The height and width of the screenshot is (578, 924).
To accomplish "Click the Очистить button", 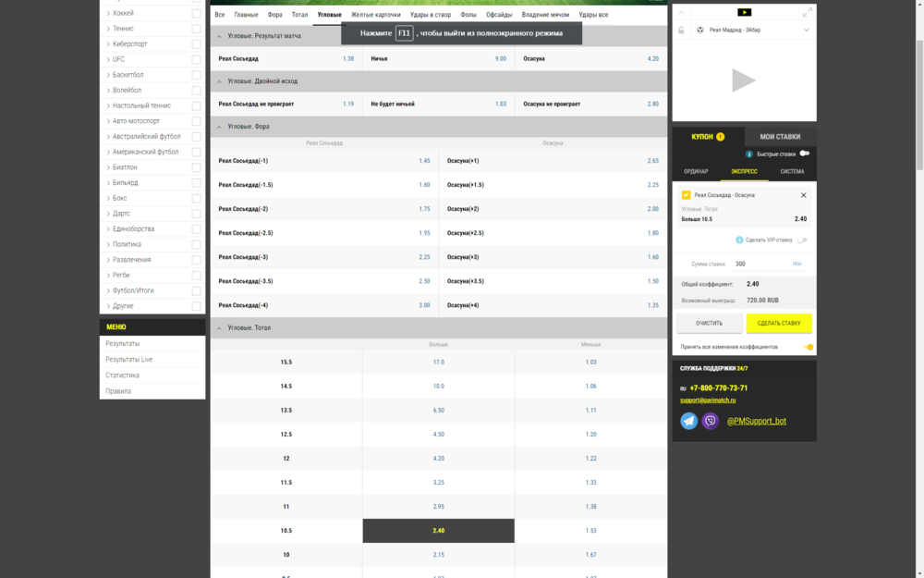I will (709, 323).
